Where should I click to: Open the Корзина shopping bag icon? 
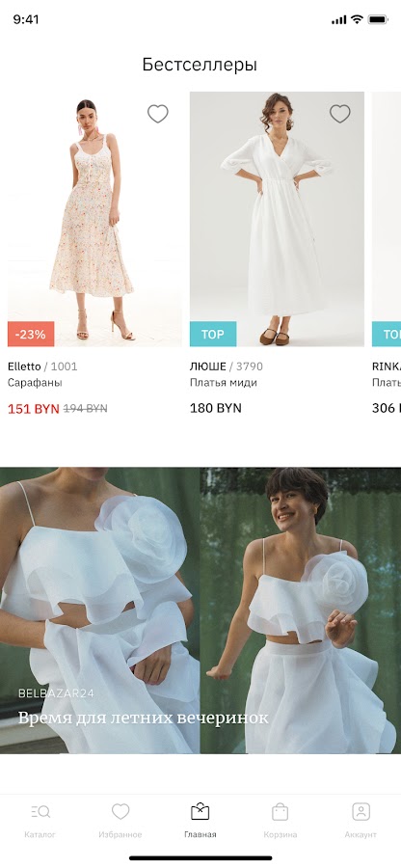[x=280, y=811]
